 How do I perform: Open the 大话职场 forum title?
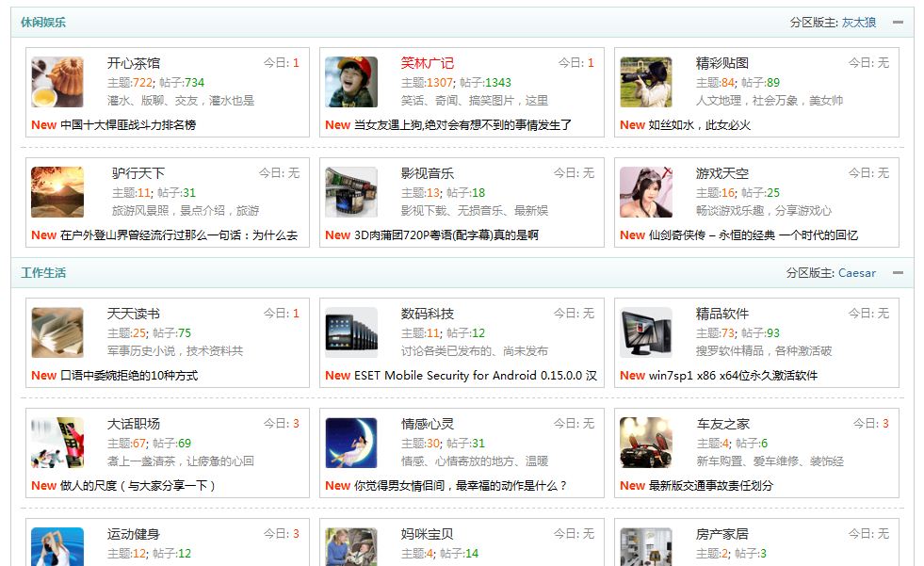tap(134, 424)
